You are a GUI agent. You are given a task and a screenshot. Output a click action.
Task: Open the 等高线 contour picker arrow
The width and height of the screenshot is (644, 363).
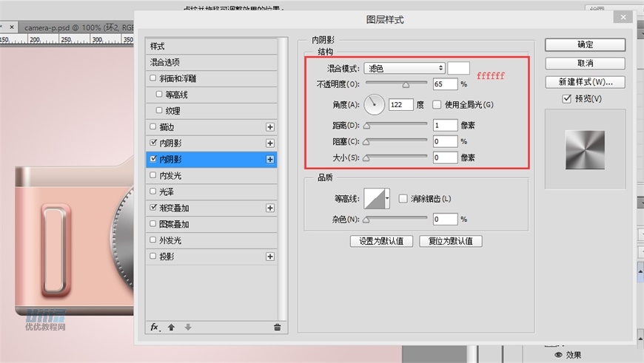[x=387, y=199]
